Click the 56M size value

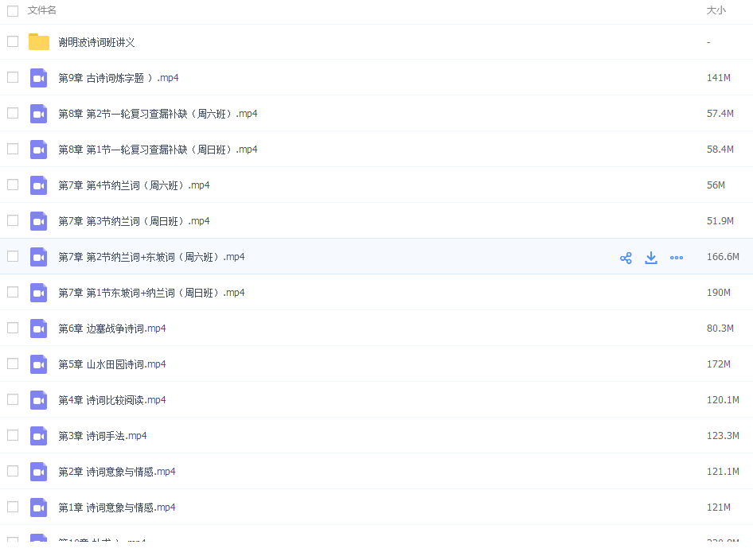pyautogui.click(x=716, y=185)
